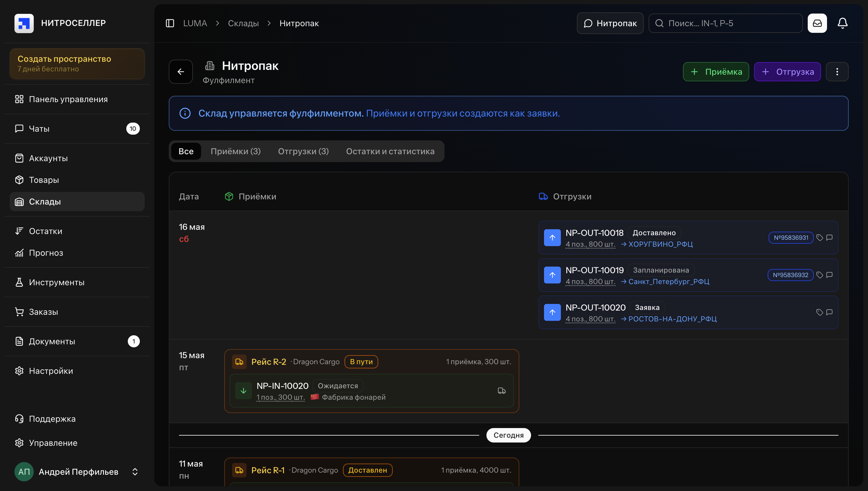The height and width of the screenshot is (491, 868).
Task: Click Склады in the breadcrumb
Action: (x=243, y=23)
